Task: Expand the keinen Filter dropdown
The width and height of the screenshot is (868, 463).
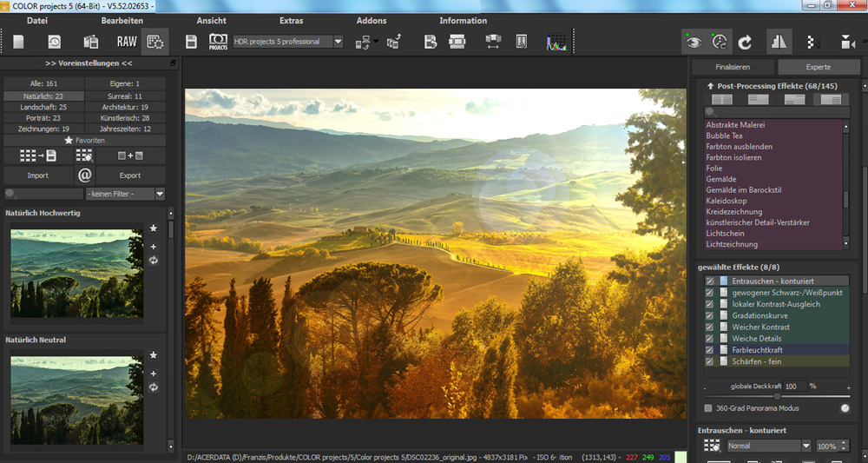Action: coord(159,195)
